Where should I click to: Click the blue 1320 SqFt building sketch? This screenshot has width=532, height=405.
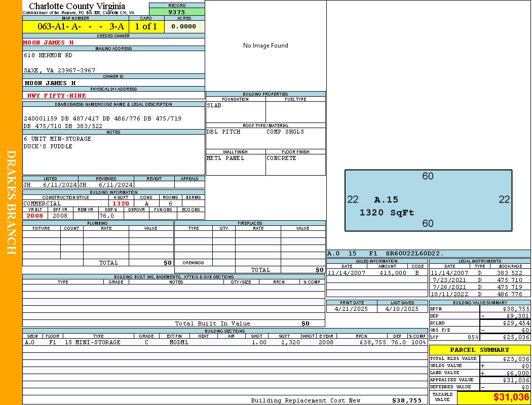pyautogui.click(x=428, y=200)
